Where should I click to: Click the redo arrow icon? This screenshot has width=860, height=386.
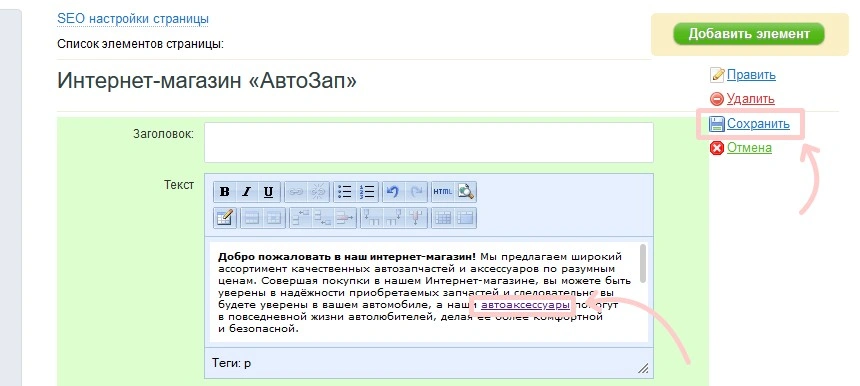416,192
